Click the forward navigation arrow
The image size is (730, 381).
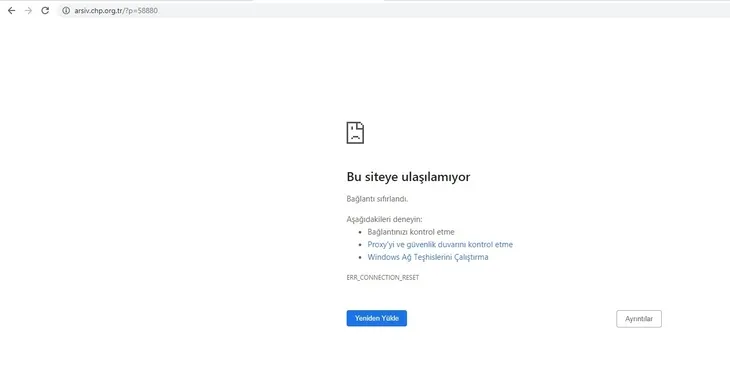tap(28, 10)
